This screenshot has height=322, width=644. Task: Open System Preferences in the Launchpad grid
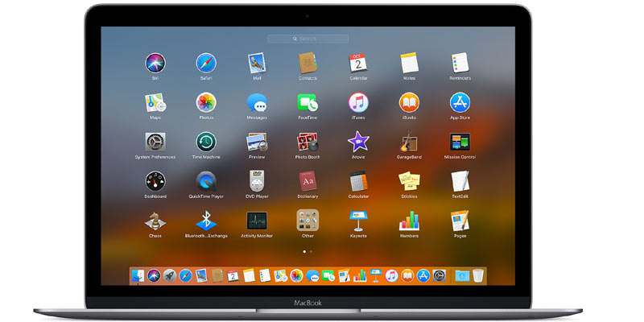155,142
